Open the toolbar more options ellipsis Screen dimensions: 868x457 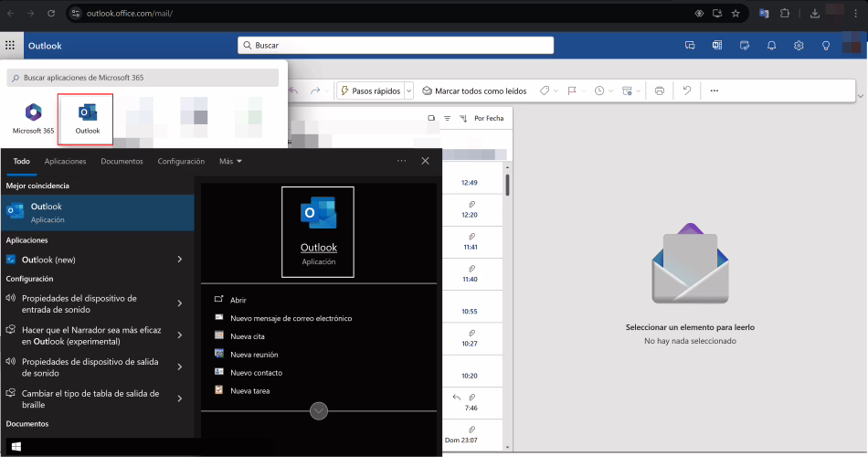click(x=715, y=90)
